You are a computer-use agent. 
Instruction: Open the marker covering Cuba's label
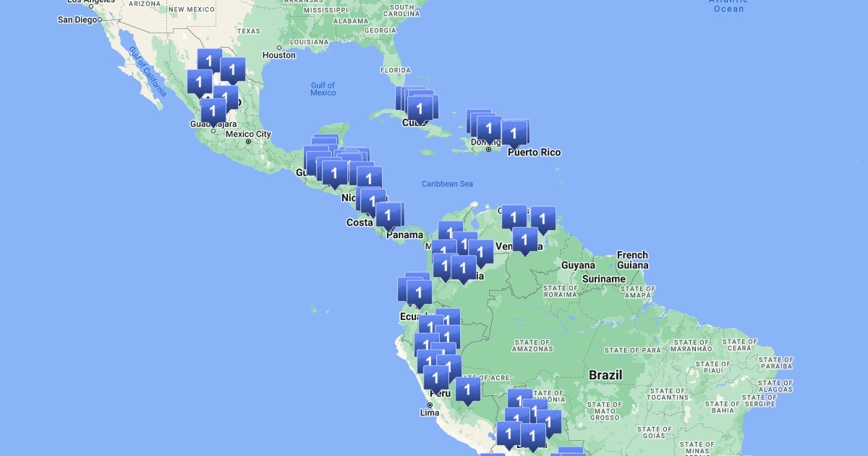pyautogui.click(x=420, y=109)
